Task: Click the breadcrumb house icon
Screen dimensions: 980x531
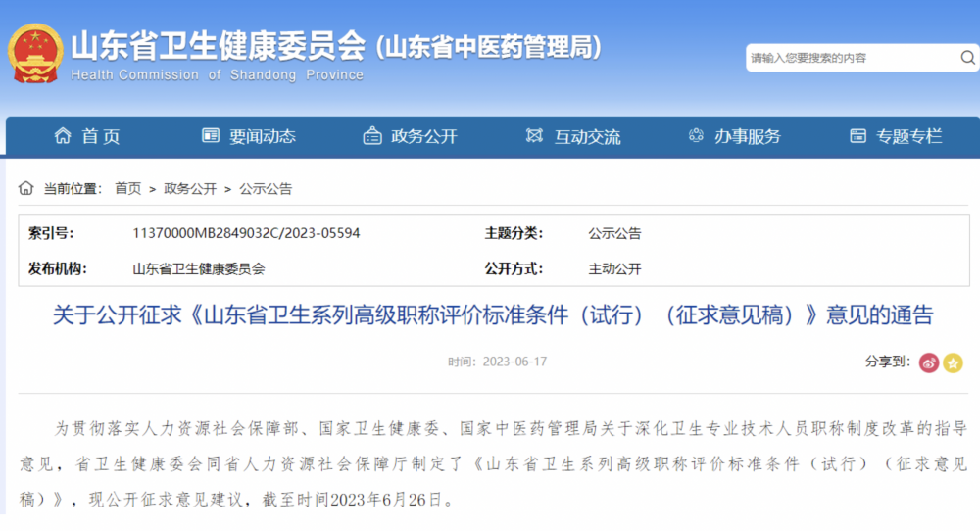Action: (x=25, y=188)
